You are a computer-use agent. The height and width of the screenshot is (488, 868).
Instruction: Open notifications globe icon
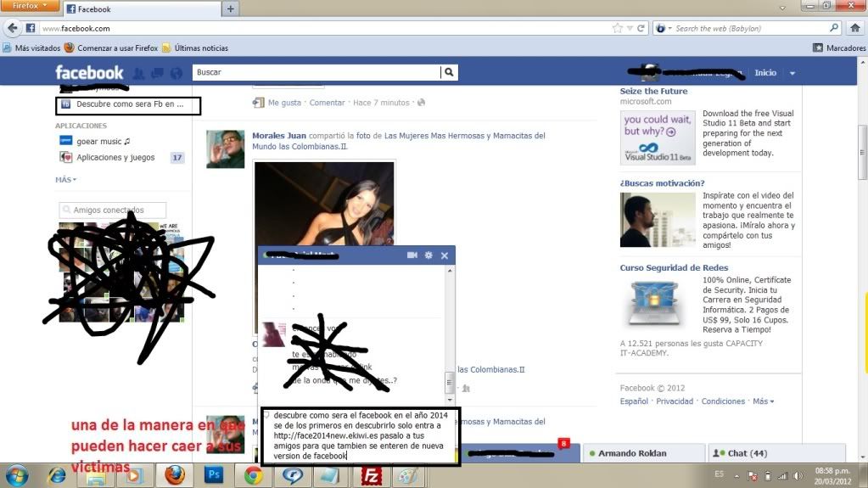click(176, 73)
